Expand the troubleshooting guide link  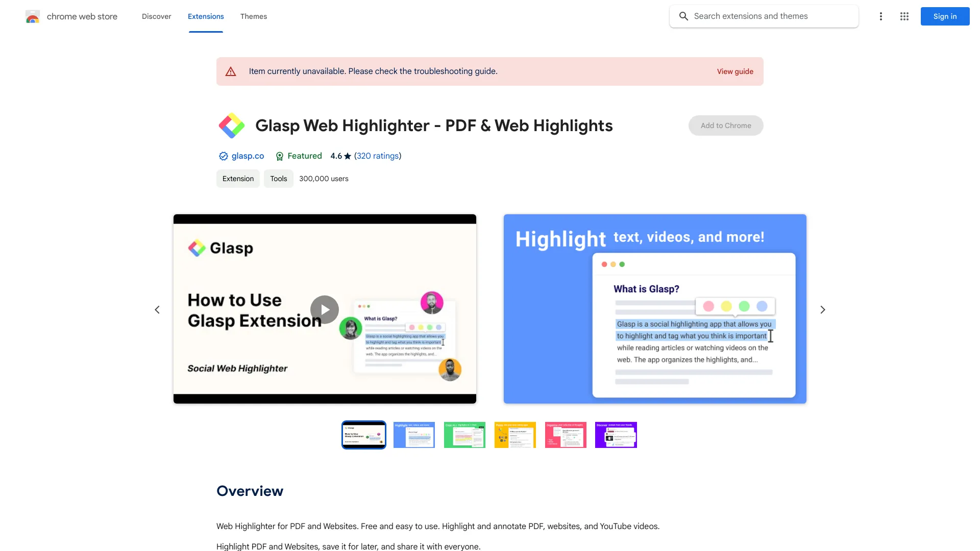point(735,70)
